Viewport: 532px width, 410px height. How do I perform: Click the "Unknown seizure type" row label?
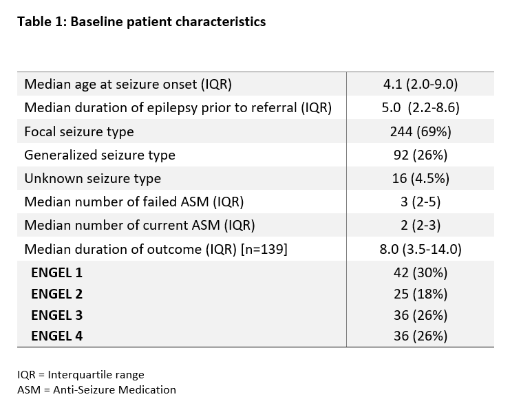[x=92, y=178]
